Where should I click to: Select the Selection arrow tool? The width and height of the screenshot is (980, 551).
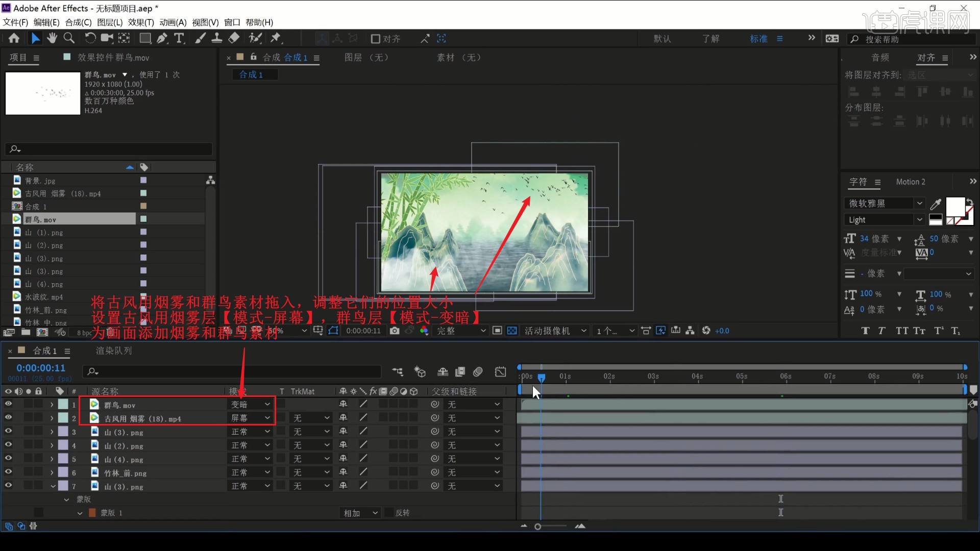pyautogui.click(x=35, y=38)
